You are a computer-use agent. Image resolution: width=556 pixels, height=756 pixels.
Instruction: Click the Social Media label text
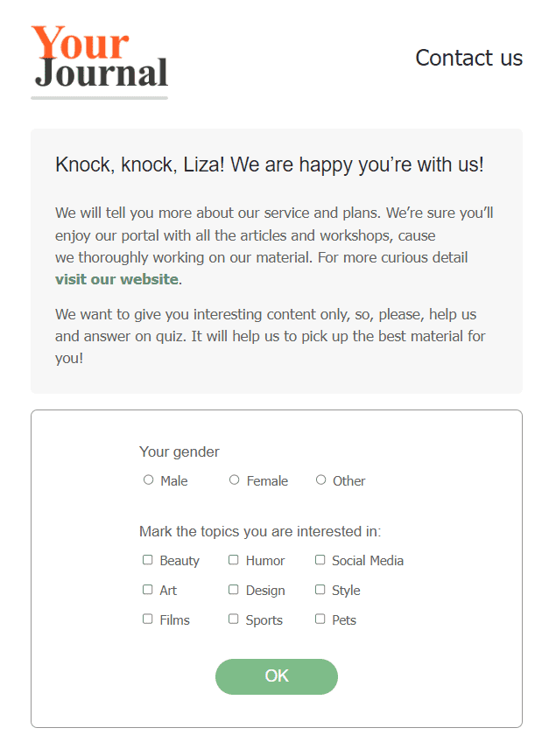368,561
